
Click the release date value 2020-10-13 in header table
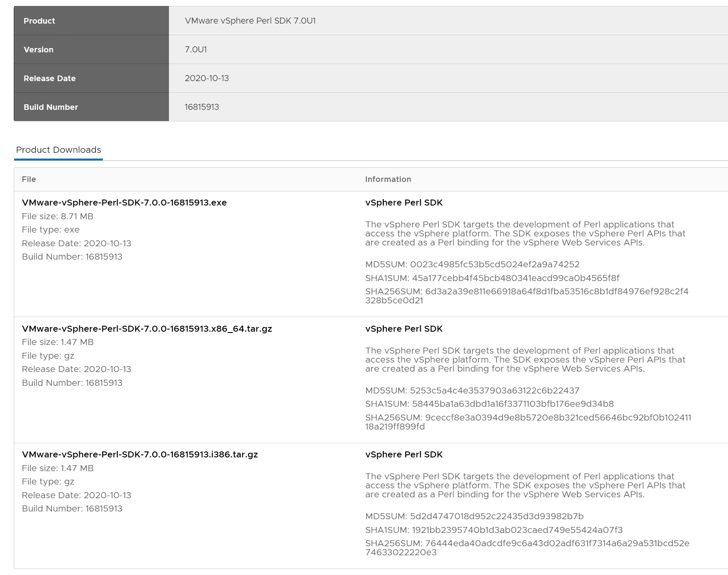coord(207,78)
